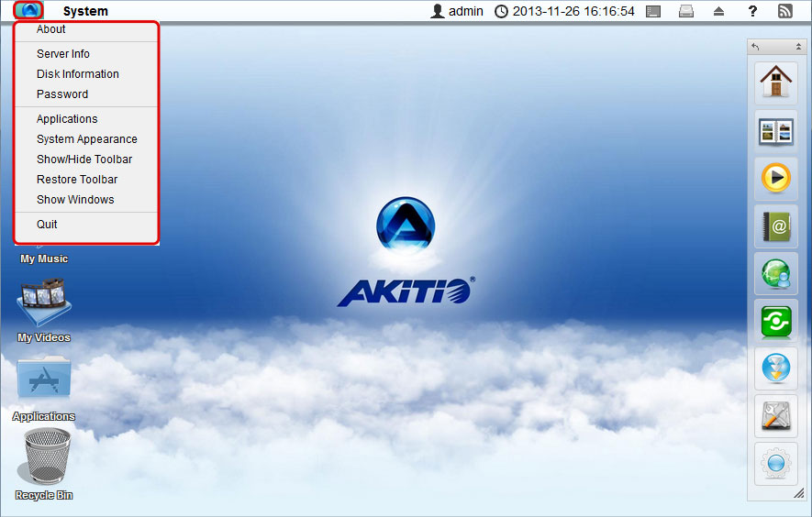Open Disk Information menu entry
This screenshot has width=812, height=517.
(78, 74)
